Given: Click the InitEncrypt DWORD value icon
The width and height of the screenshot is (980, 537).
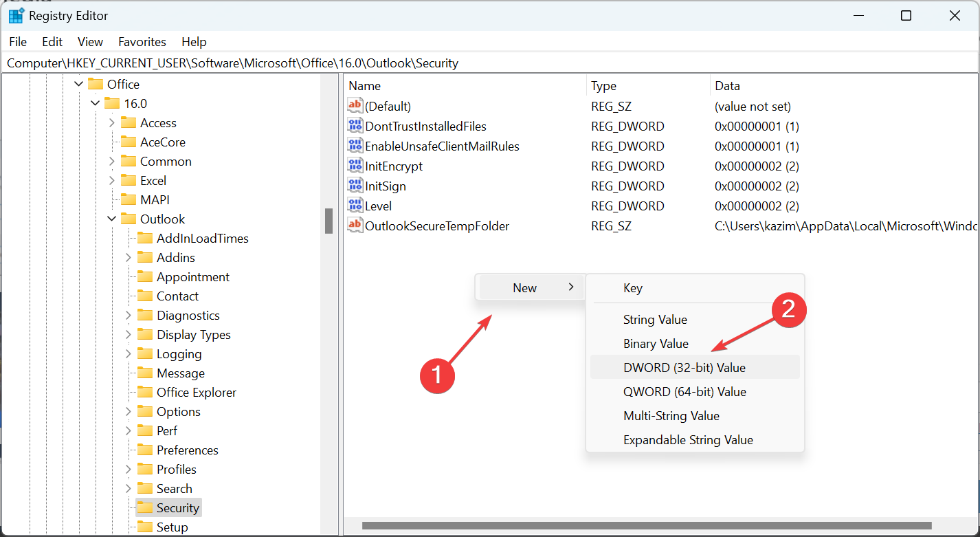Looking at the screenshot, I should point(355,166).
